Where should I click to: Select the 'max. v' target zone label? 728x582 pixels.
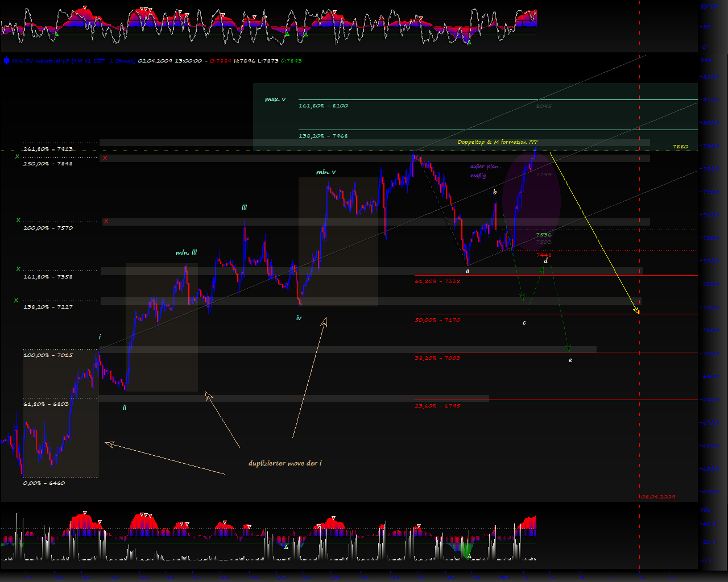(275, 99)
